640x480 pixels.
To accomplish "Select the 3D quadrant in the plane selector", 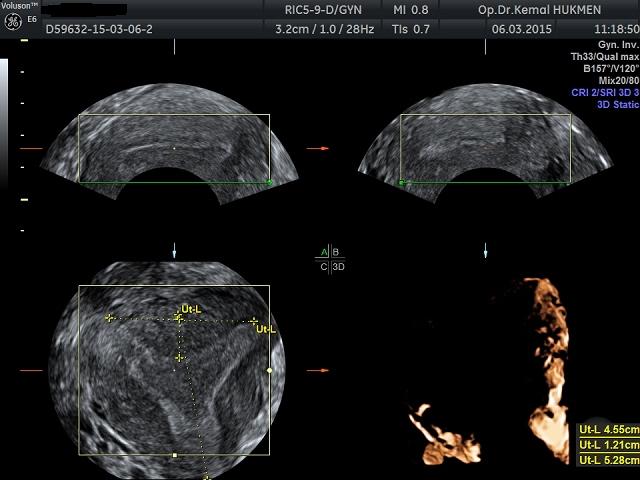I will point(338,267).
